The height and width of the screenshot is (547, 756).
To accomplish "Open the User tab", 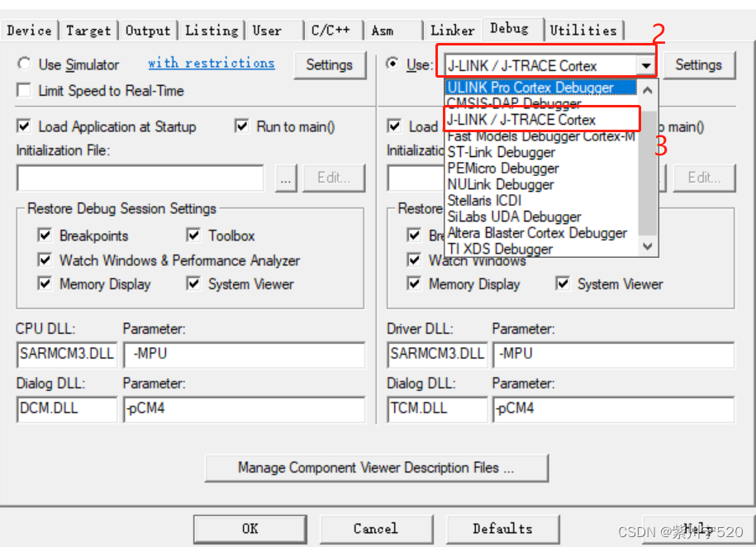I will point(275,31).
